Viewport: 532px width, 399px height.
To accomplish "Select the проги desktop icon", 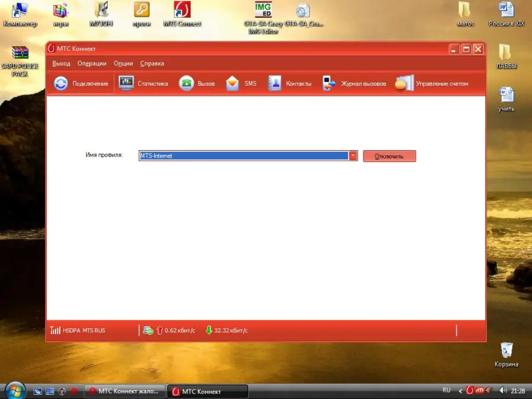I will [x=141, y=15].
